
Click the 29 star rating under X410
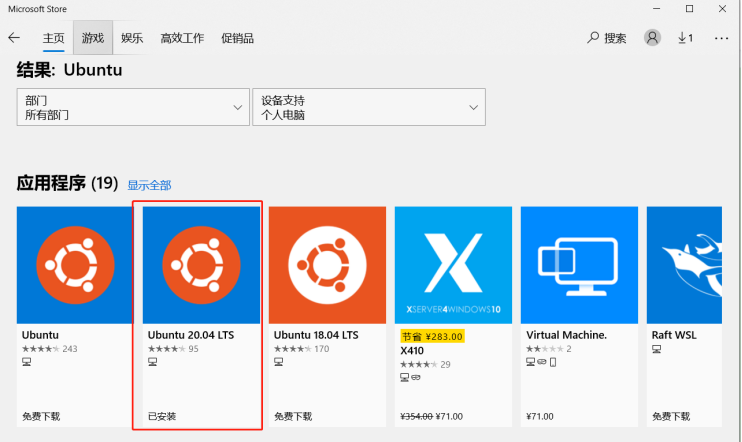point(425,364)
